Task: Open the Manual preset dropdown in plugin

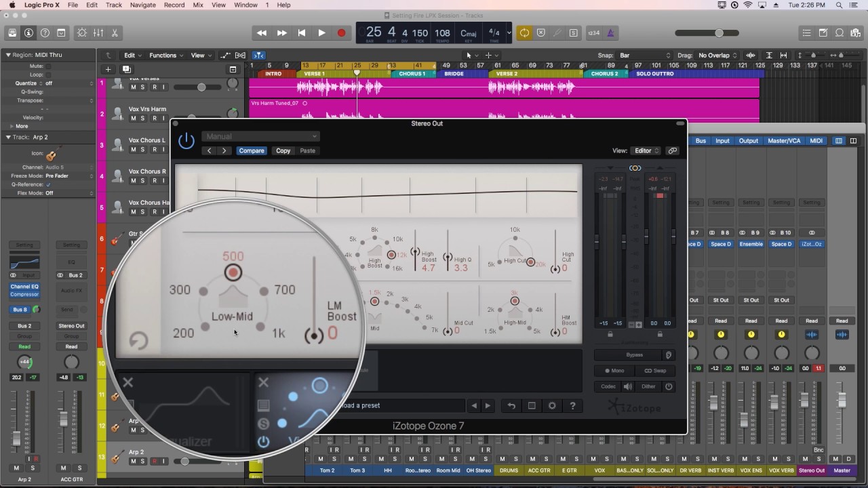Action: pos(260,136)
